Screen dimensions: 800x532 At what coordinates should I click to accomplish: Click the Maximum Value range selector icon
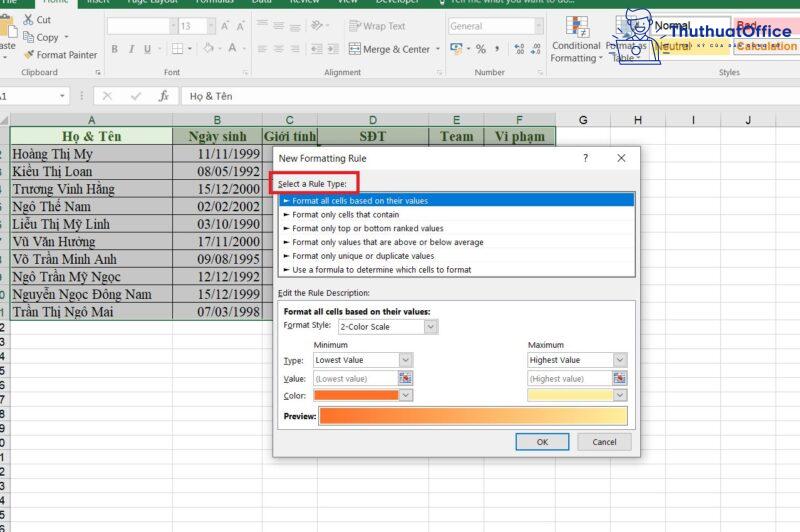pos(619,378)
